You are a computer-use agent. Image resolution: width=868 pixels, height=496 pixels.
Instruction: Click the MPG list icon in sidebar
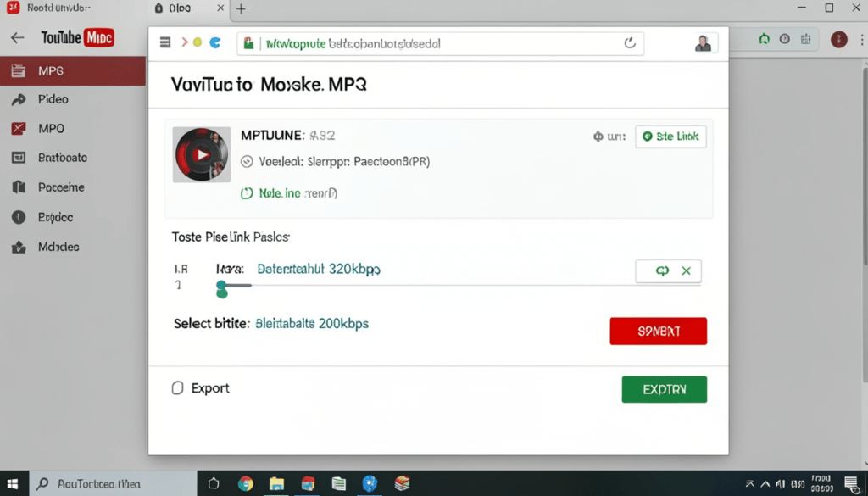(x=19, y=71)
